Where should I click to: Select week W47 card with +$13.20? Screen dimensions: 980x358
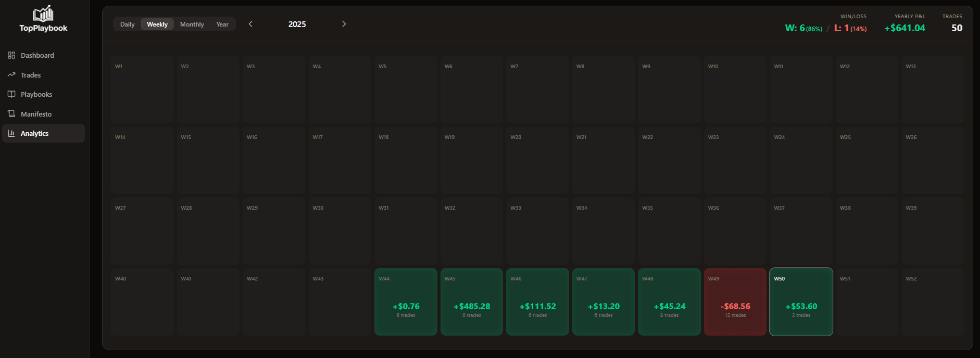point(604,302)
